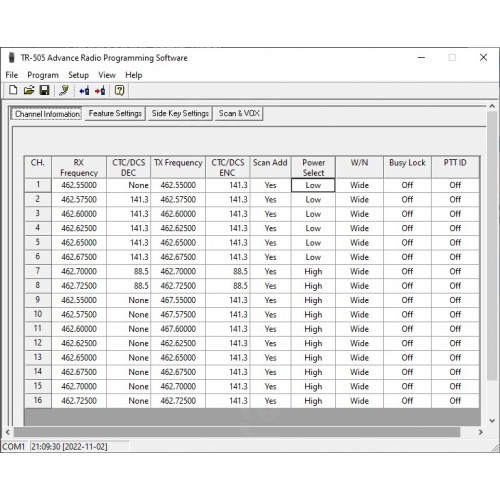The height and width of the screenshot is (500, 500).
Task: Click the Open folder toolbar icon
Action: [x=29, y=90]
